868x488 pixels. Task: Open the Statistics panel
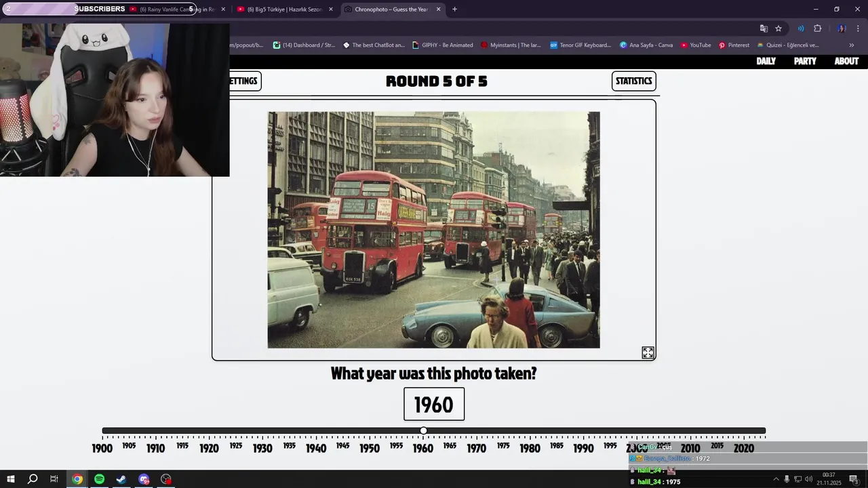pyautogui.click(x=633, y=81)
